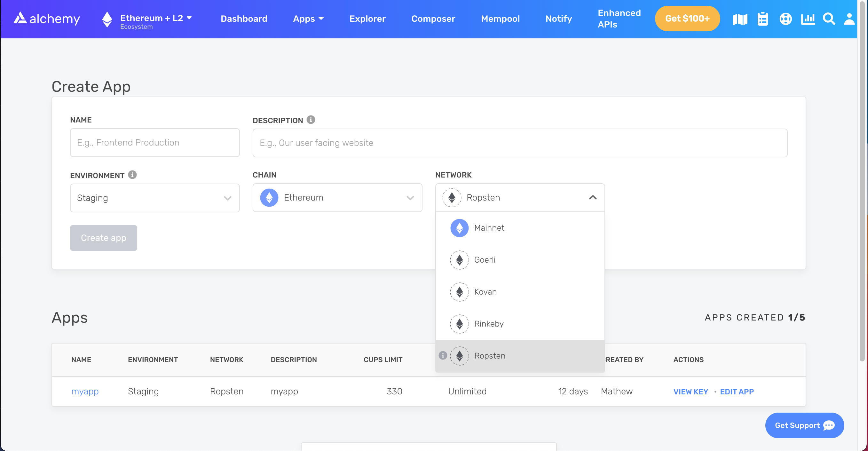Open the Apps menu
Screen dimensions: 868x451
pyautogui.click(x=308, y=19)
